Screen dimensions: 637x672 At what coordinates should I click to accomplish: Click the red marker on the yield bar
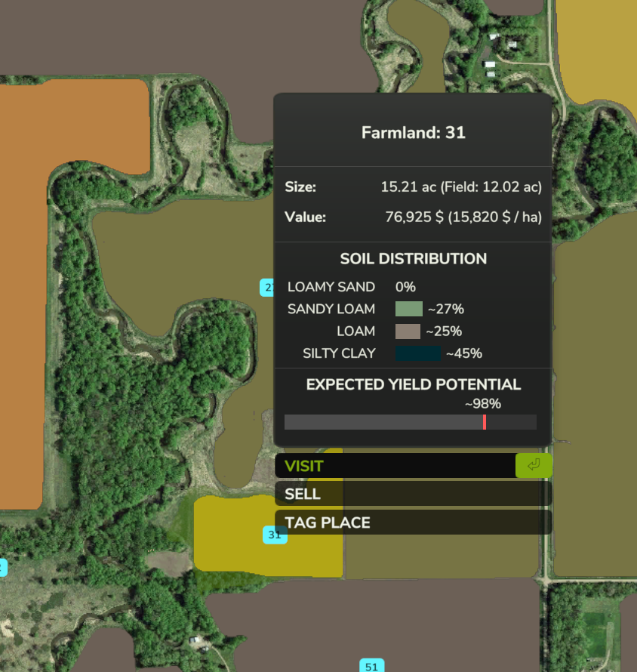click(484, 422)
